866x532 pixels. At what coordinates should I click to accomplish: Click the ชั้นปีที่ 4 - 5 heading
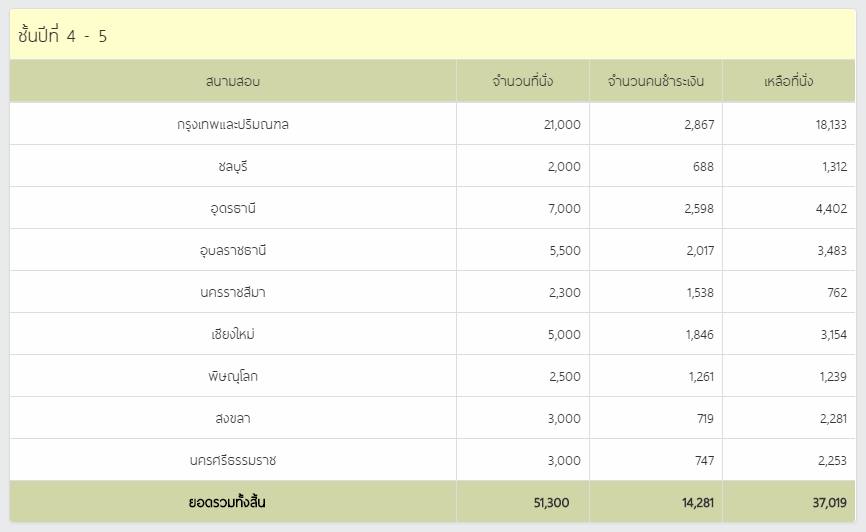(x=62, y=36)
